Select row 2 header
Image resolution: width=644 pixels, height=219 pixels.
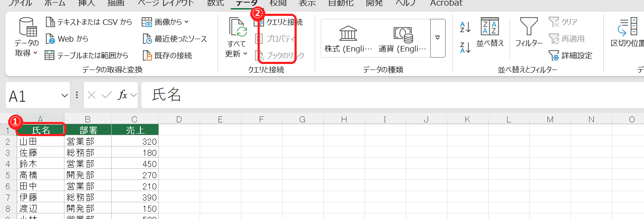point(8,141)
